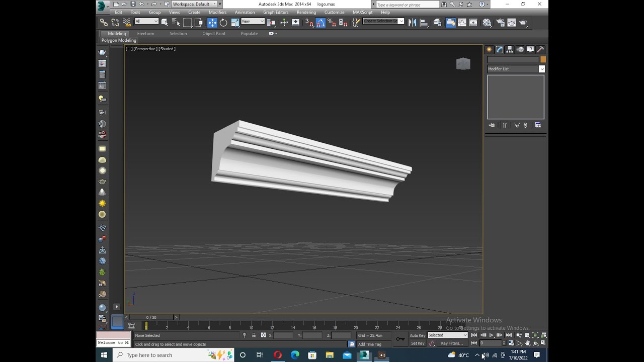
Task: Click the Render Production teapot icon
Action: pos(523,23)
